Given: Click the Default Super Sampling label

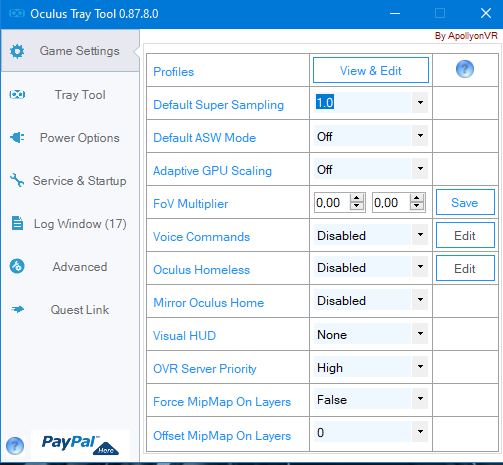Looking at the screenshot, I should (x=218, y=105).
